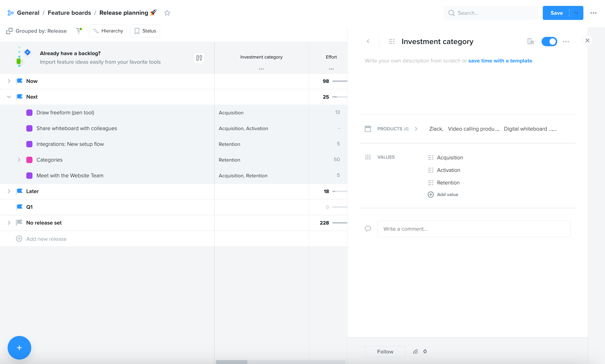Click the Search input field
605x364 pixels.
pyautogui.click(x=491, y=13)
